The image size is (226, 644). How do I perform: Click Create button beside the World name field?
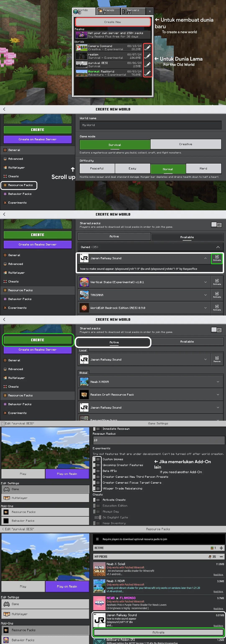[x=37, y=130]
